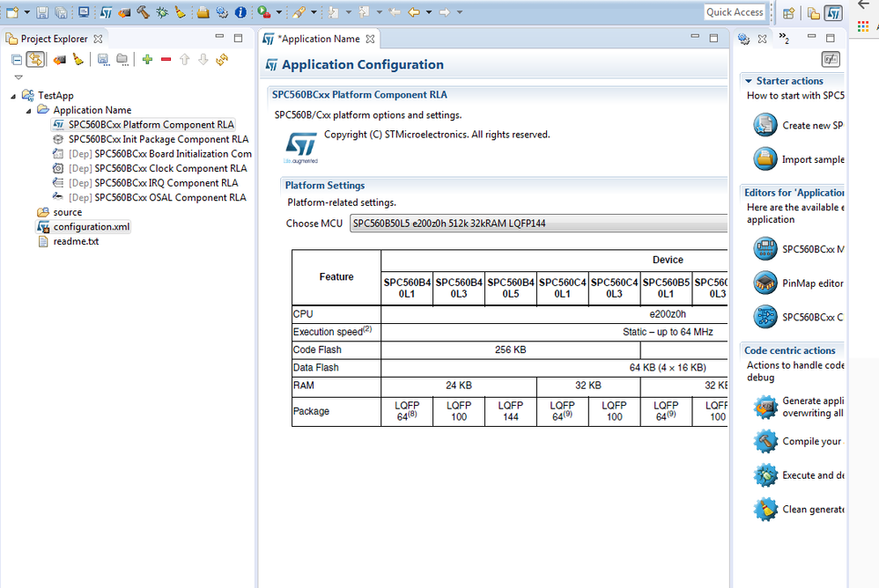The image size is (879, 588).
Task: Select readme.txt in Project Explorer
Action: point(76,241)
